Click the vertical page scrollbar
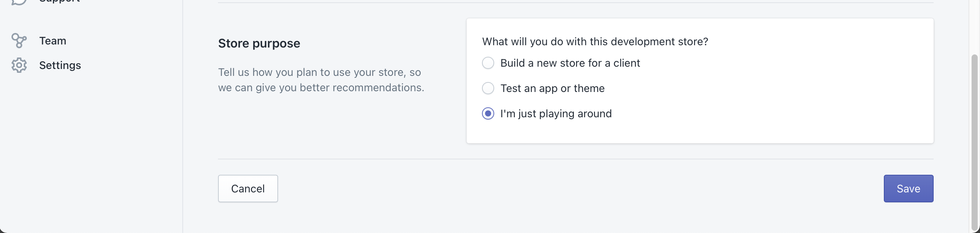Viewport: 980px width, 233px height. pyautogui.click(x=975, y=143)
